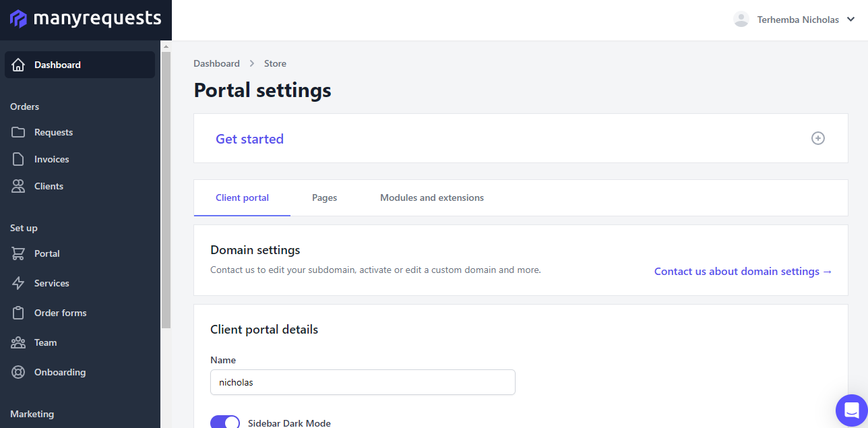Switch to the Pages tab

324,197
